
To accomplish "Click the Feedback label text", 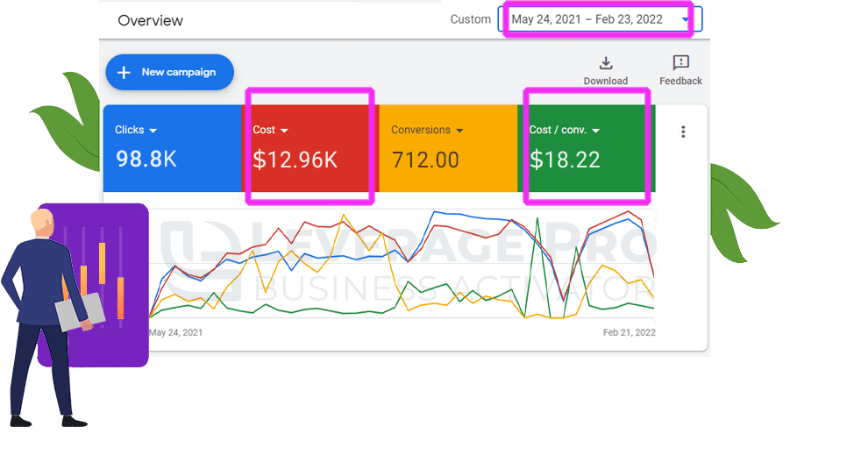I will point(681,81).
